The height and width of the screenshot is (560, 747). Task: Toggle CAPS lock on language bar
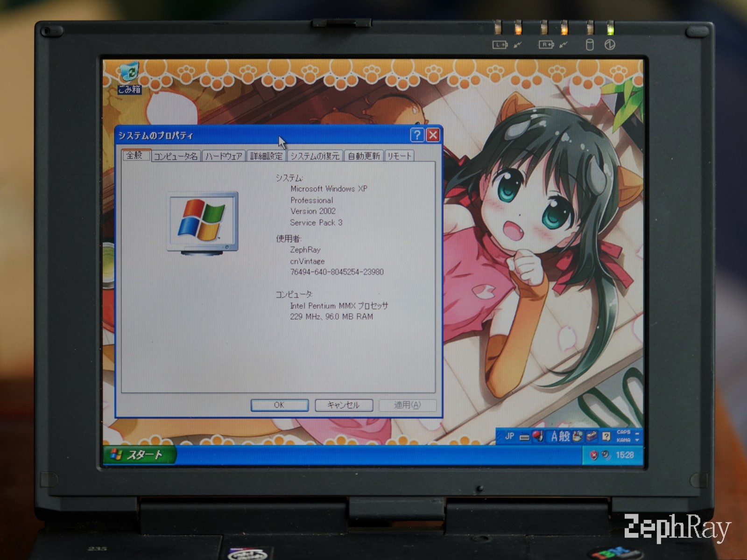click(624, 432)
